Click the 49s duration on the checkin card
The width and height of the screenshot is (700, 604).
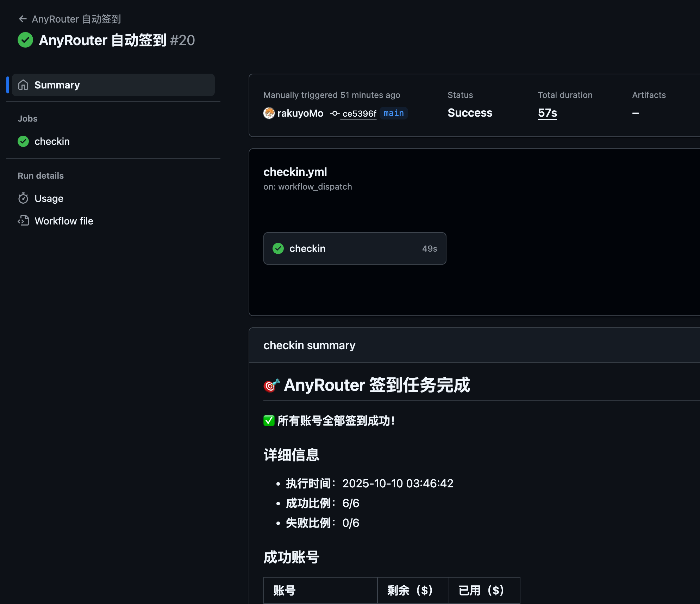(x=430, y=248)
